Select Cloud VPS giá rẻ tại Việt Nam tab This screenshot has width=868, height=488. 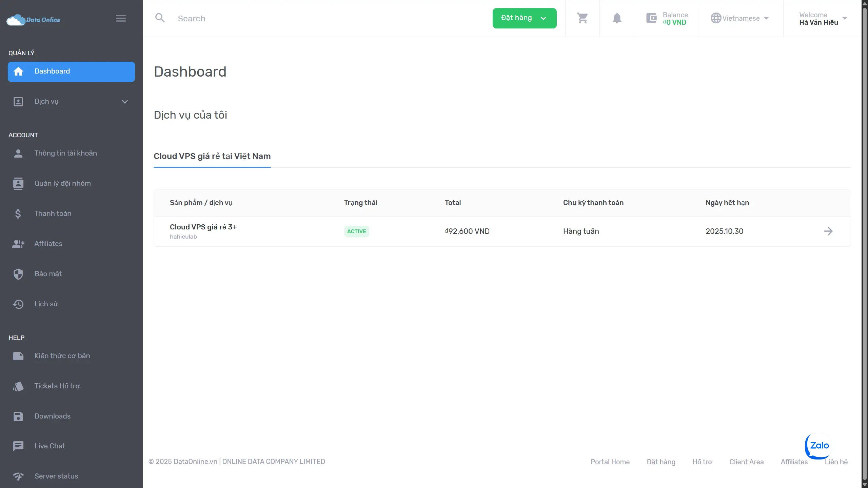coord(212,156)
